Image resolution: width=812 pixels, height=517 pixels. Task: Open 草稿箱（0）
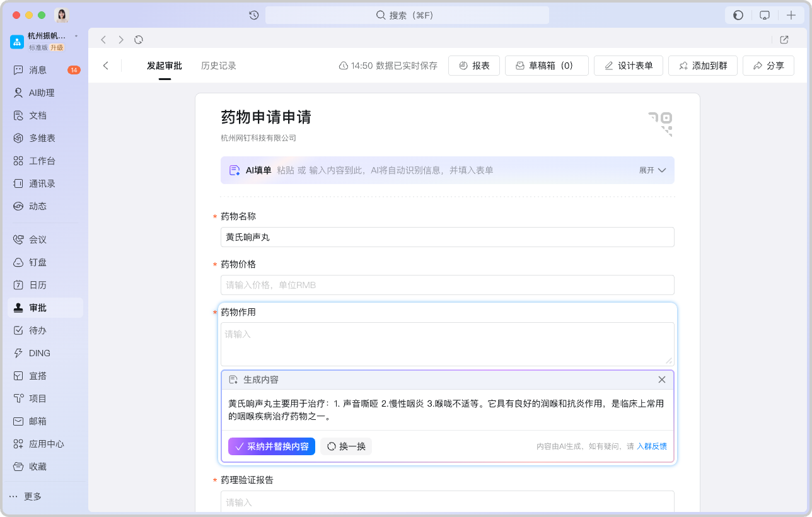tap(547, 66)
